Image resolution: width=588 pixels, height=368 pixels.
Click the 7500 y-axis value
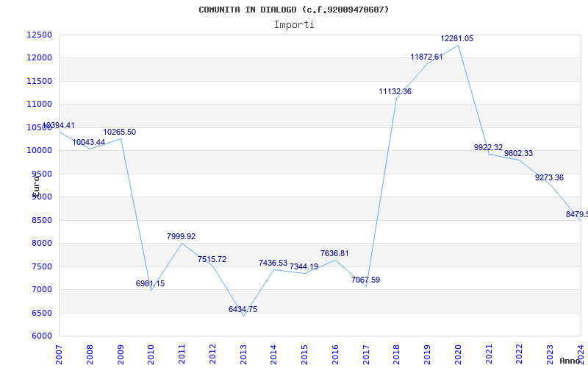point(42,266)
